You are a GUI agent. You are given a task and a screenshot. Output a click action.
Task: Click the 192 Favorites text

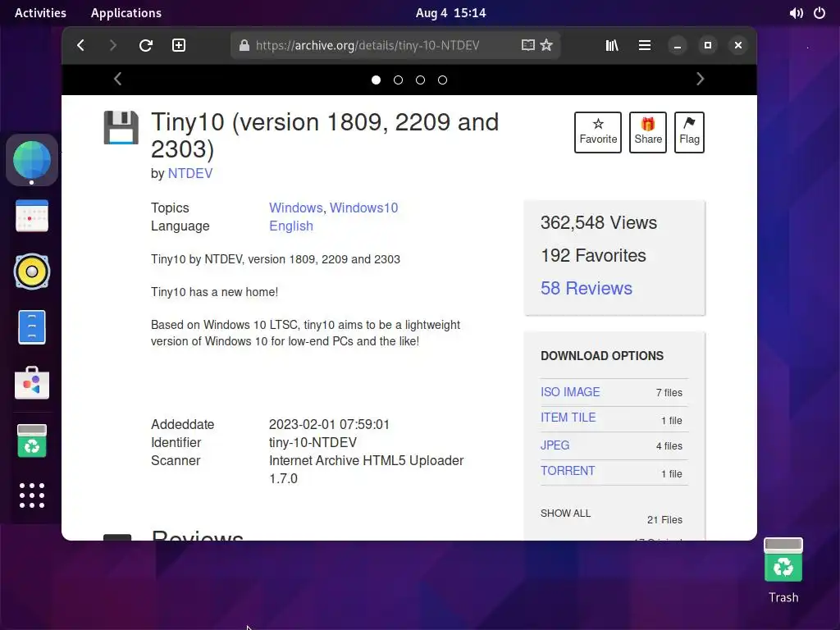[593, 256]
